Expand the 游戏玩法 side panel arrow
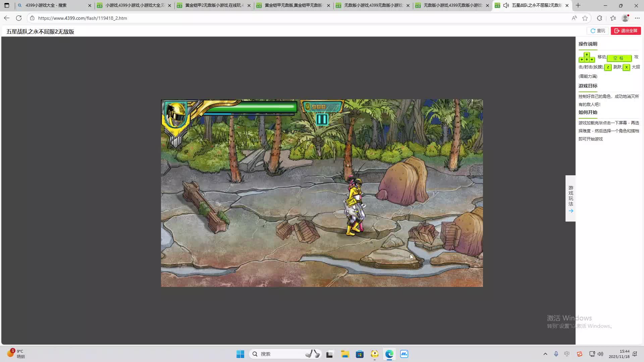 (x=571, y=211)
